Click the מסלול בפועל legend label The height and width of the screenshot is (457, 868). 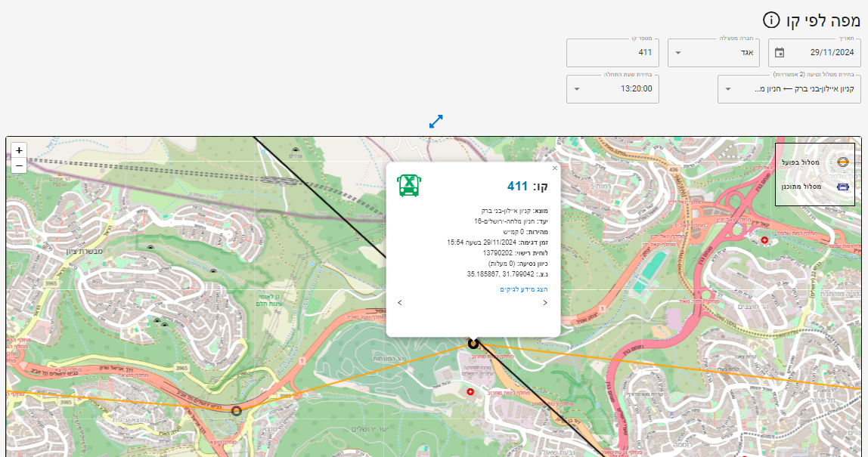[801, 162]
